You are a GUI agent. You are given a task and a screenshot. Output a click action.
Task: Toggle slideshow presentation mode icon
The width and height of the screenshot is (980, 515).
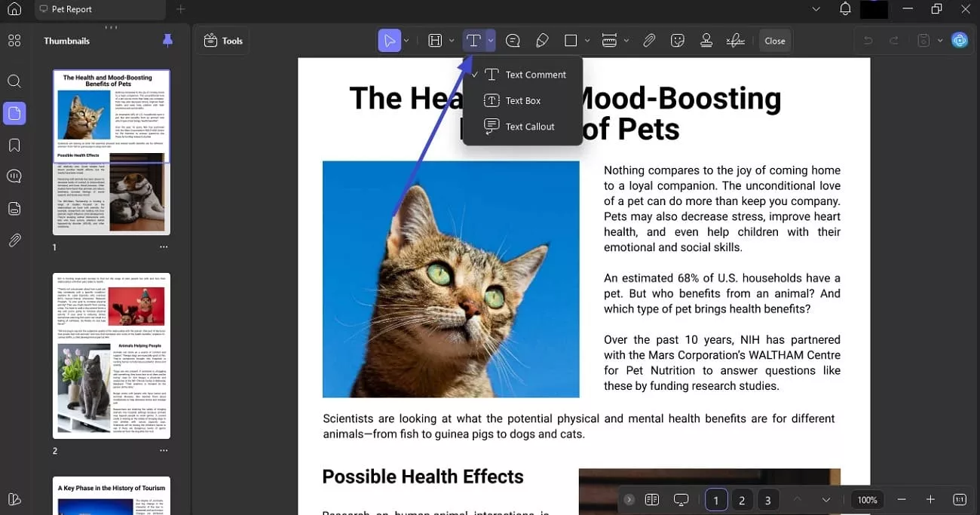pos(681,500)
